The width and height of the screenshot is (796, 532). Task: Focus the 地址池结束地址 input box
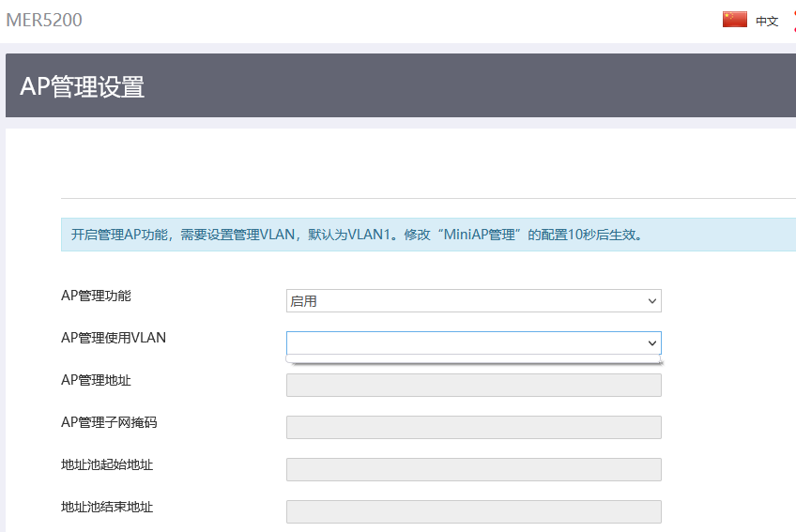(473, 512)
